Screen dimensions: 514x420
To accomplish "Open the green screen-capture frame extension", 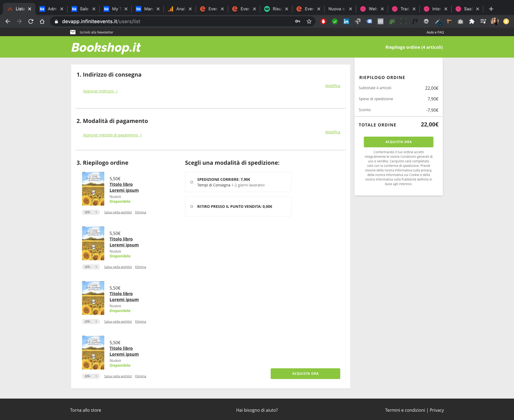I will tap(403, 21).
